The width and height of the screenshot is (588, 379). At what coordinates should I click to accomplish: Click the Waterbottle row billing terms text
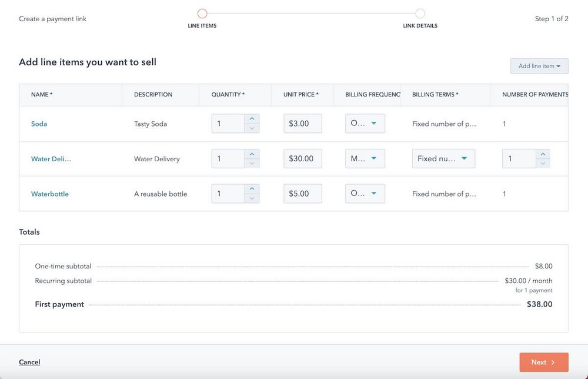point(444,194)
